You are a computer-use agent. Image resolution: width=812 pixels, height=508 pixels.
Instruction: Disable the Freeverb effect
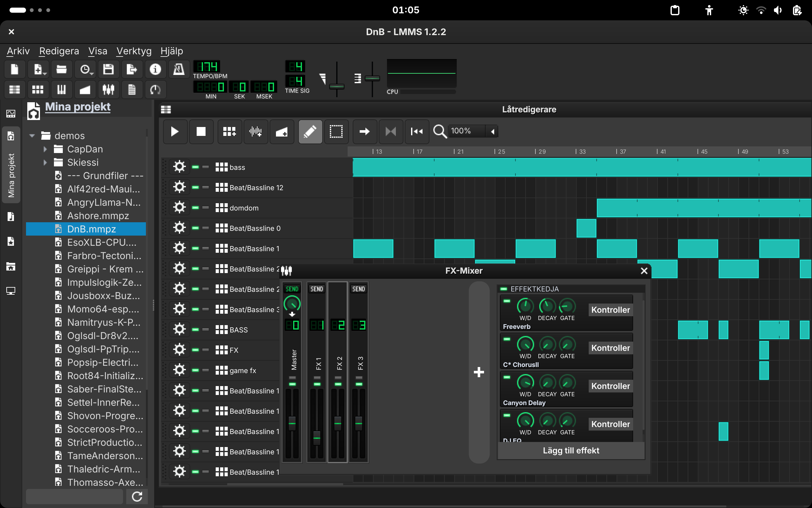507,301
